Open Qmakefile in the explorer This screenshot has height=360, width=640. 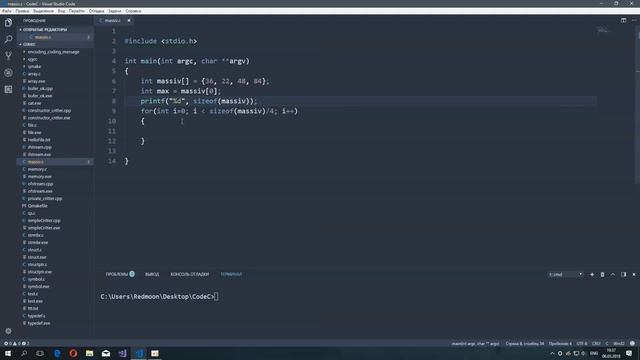tap(38, 206)
